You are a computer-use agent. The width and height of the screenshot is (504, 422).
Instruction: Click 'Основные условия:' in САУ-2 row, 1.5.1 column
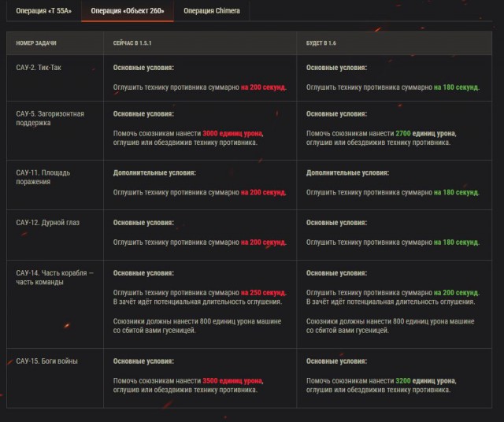(x=143, y=68)
